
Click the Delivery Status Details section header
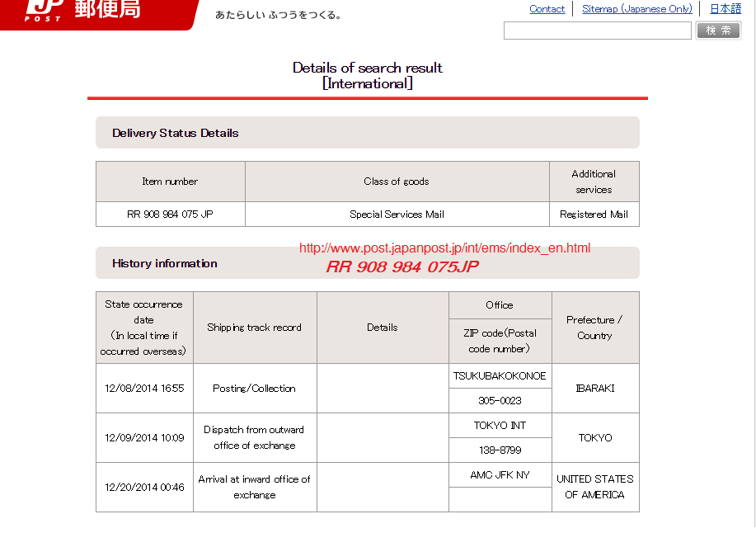coord(176,133)
